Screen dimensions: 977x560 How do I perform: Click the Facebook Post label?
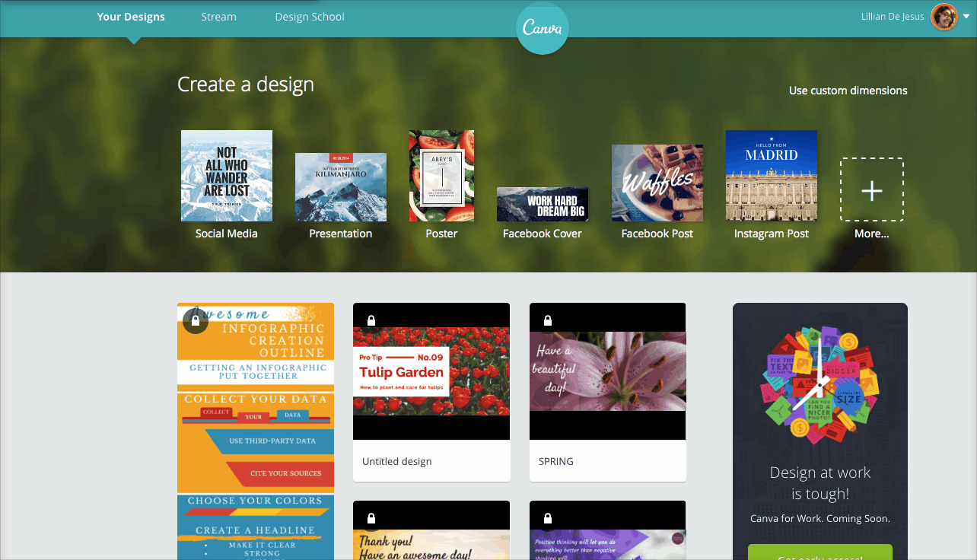[x=657, y=234]
